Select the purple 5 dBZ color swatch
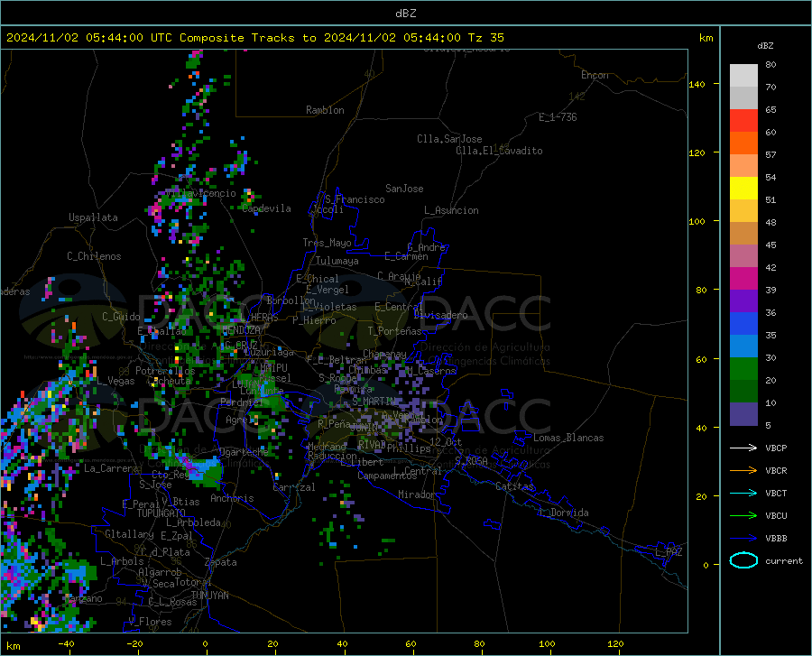The width and height of the screenshot is (812, 656). pyautogui.click(x=743, y=414)
